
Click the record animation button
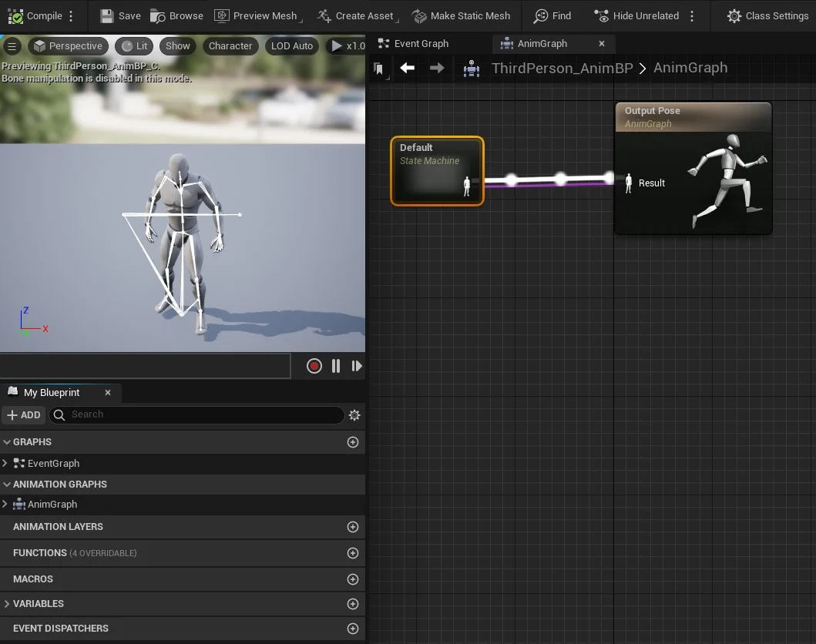[x=314, y=366]
